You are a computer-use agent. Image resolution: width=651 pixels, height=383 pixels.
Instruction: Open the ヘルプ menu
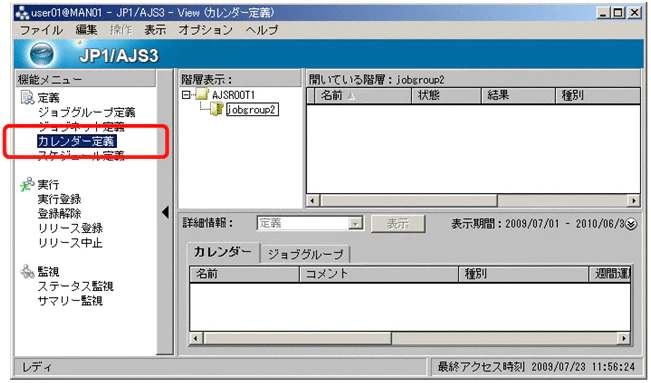[x=262, y=30]
